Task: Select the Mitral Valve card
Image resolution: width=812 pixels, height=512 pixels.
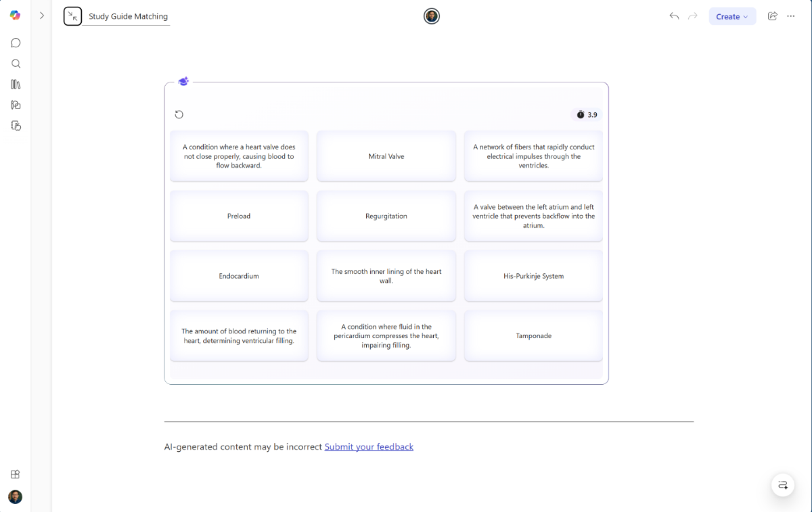Action: [x=386, y=156]
